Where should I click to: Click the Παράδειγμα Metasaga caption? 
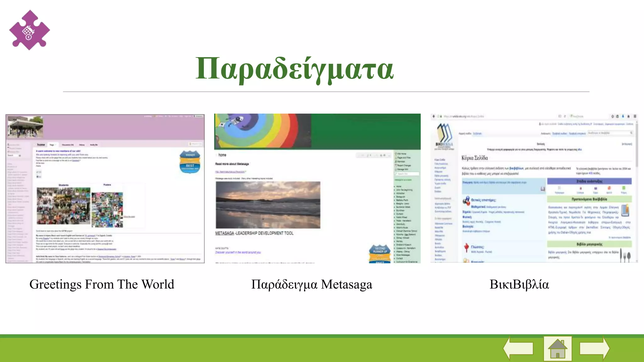pyautogui.click(x=312, y=284)
